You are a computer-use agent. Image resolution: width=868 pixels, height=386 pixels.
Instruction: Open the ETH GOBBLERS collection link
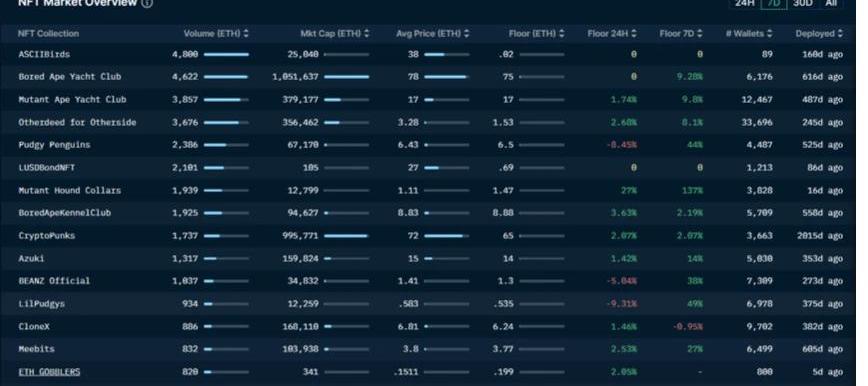pos(49,372)
